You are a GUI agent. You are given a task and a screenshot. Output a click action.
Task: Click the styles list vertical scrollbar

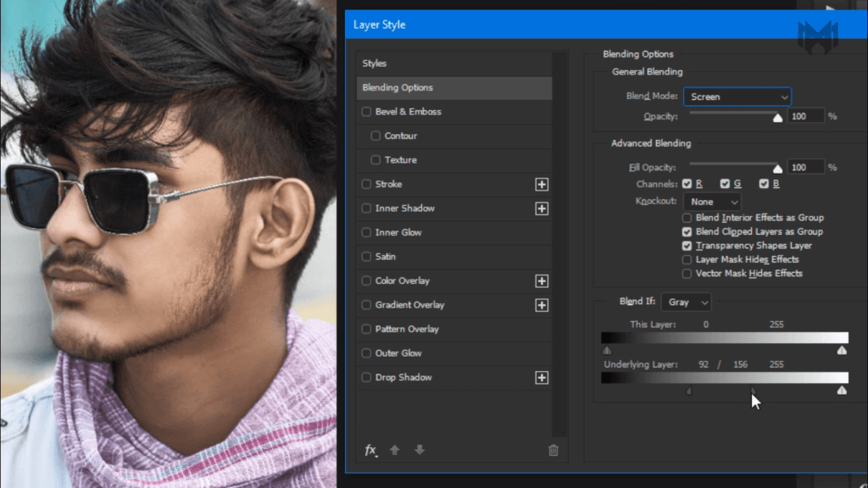[560, 243]
